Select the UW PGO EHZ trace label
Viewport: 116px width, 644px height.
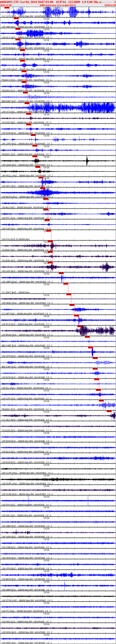[x=16, y=239]
